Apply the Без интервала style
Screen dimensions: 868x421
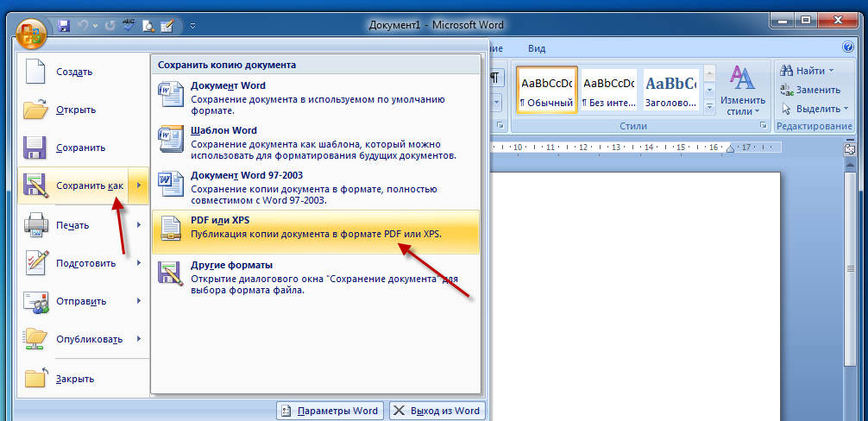[x=609, y=90]
